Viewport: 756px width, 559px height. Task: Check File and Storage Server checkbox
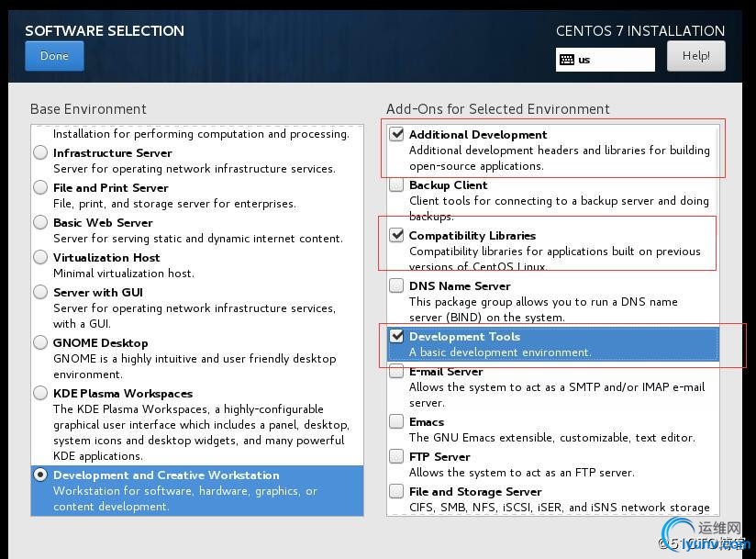pos(396,491)
